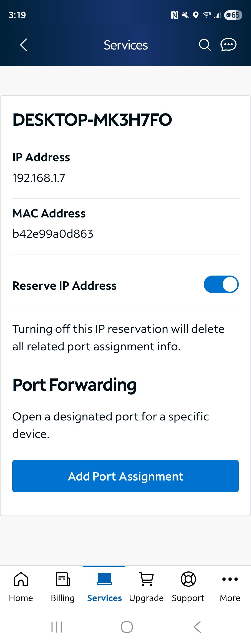Tap Android recent apps button

click(57, 627)
